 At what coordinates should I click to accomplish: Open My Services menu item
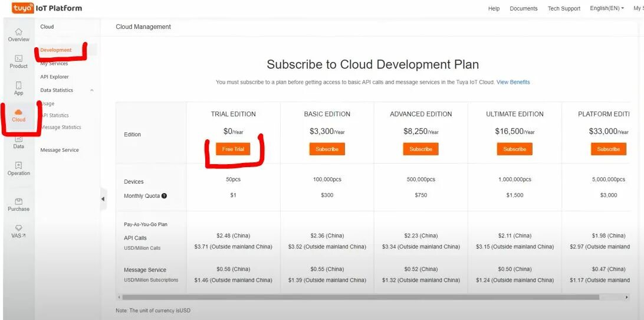click(54, 63)
